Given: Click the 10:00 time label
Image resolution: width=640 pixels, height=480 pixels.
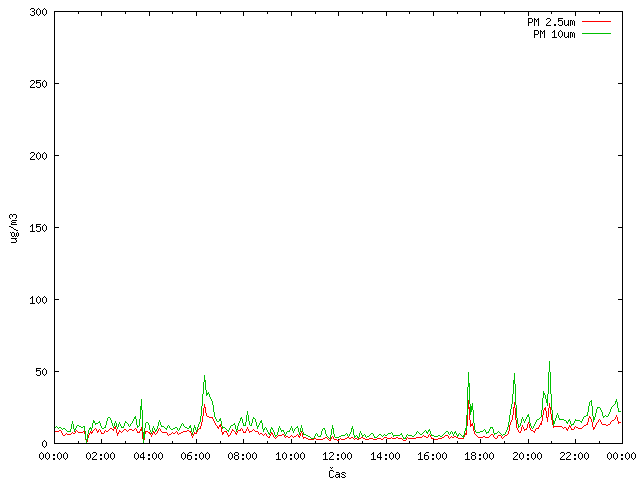Looking at the screenshot, I should pyautogui.click(x=290, y=456).
